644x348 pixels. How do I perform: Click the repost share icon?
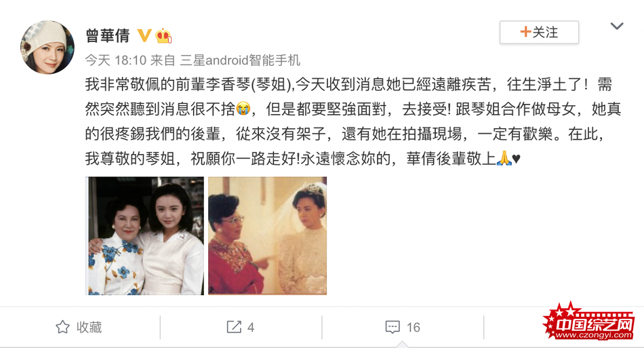(234, 327)
